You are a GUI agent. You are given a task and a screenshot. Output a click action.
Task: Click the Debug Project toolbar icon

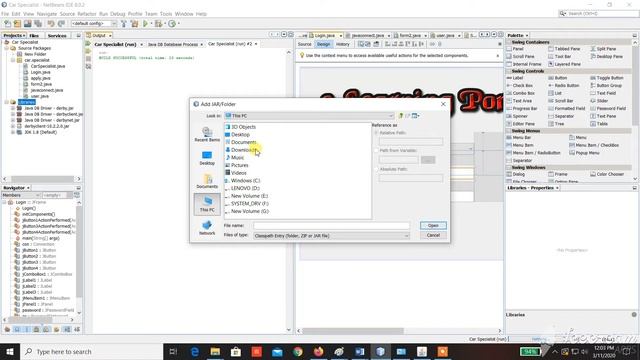(158, 24)
